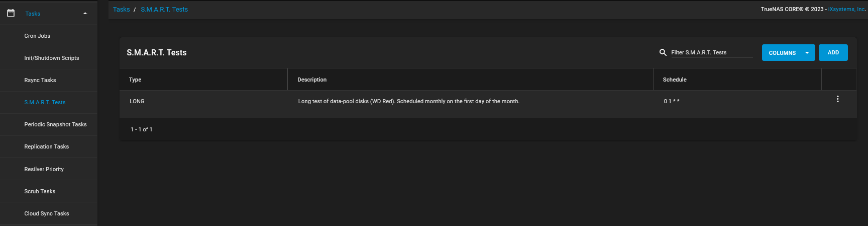868x226 pixels.
Task: Click the Tasks calendar icon in sidebar
Action: [x=11, y=13]
